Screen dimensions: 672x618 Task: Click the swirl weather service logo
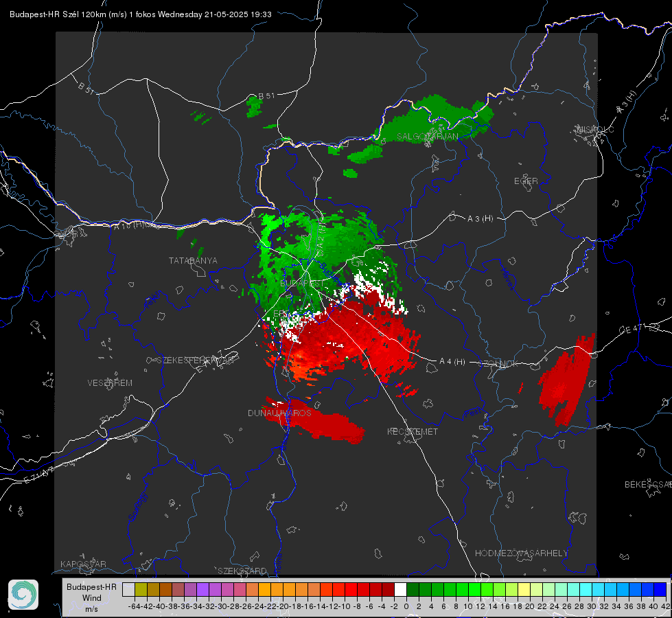[x=23, y=595]
